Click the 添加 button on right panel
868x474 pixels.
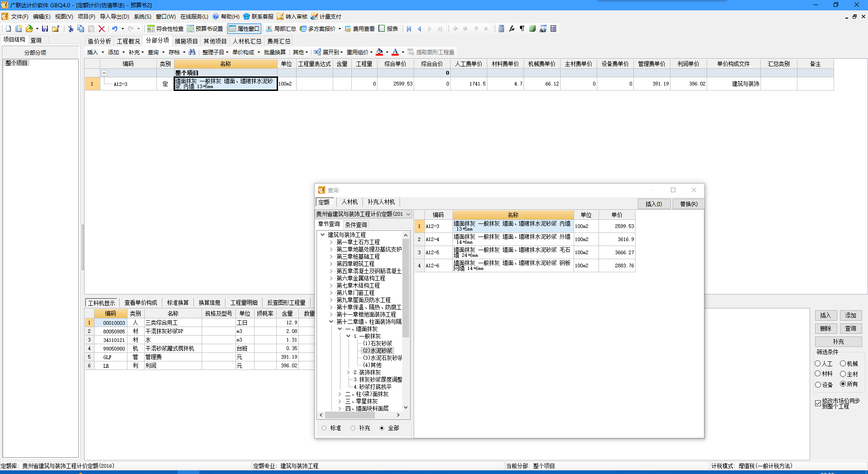(x=851, y=316)
